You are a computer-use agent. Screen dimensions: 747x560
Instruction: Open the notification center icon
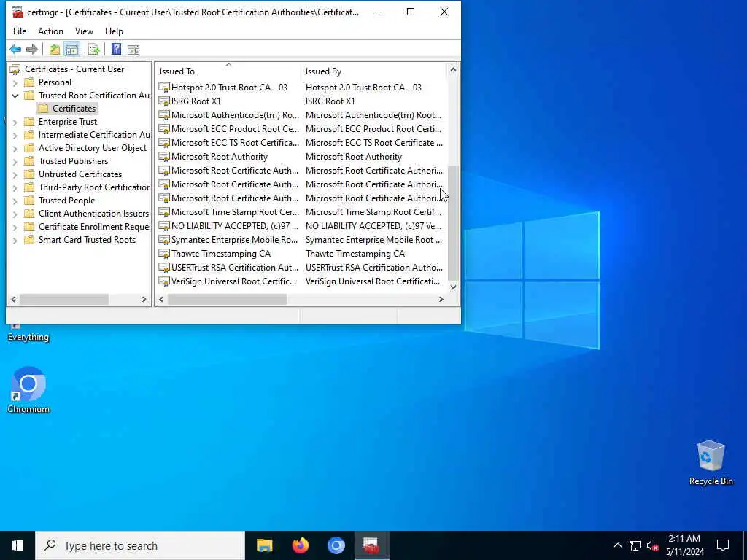[x=723, y=545]
